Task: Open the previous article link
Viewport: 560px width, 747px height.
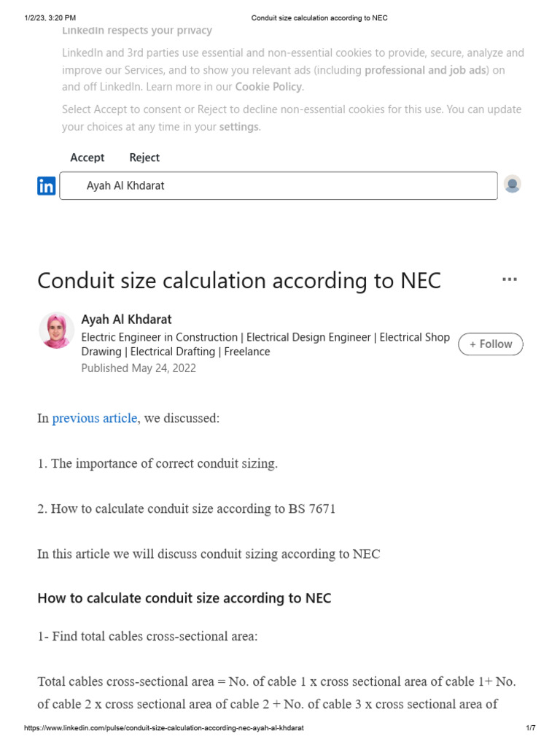Action: pyautogui.click(x=94, y=418)
